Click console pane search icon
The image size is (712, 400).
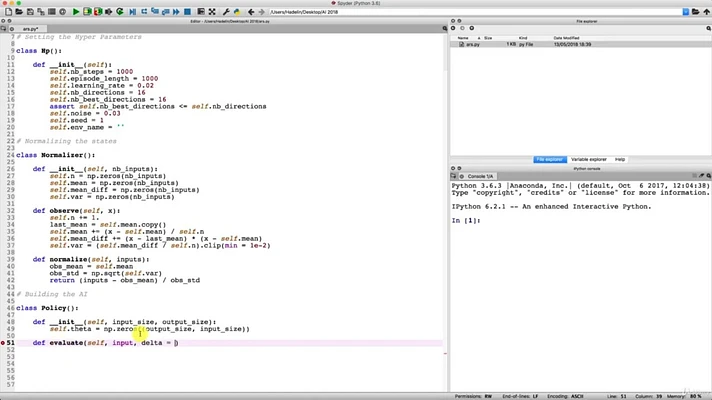708,176
